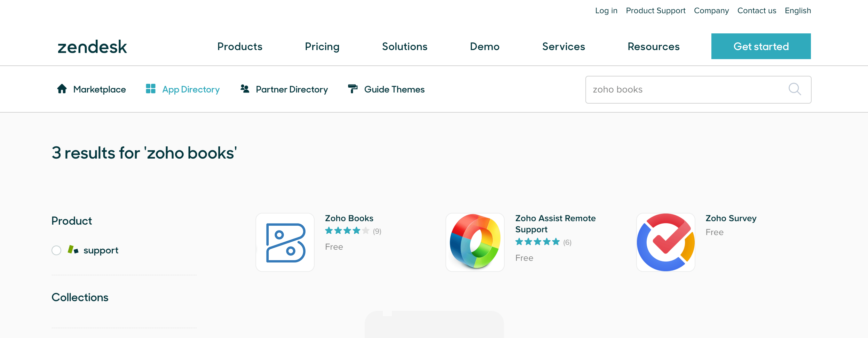Click the App Directory grid icon
The image size is (868, 338).
point(150,89)
